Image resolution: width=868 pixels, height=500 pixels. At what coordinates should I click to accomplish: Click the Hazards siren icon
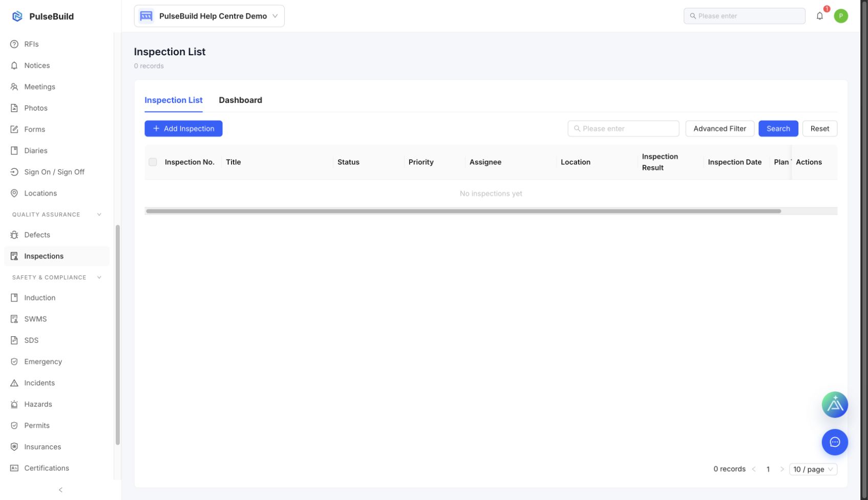(14, 404)
